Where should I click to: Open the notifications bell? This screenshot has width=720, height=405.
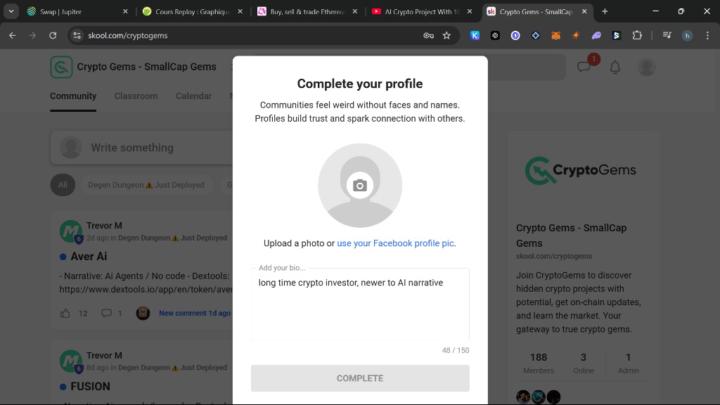point(615,67)
